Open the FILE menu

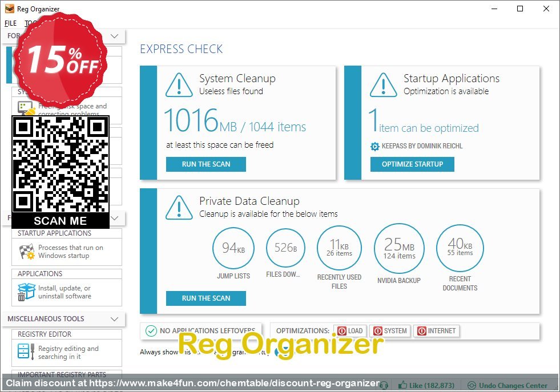(10, 23)
